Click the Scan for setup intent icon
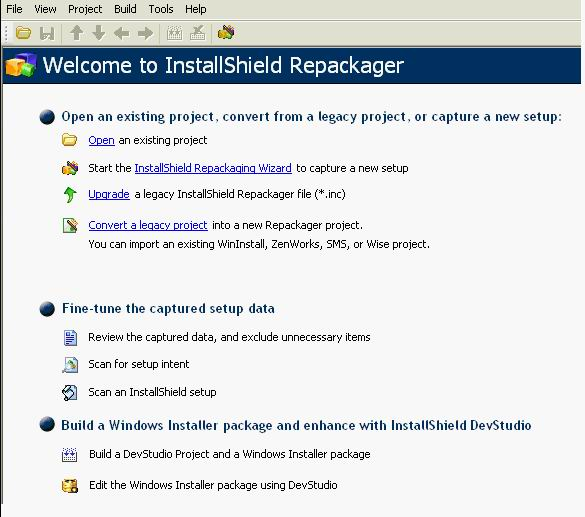585x517 pixels. tap(70, 364)
